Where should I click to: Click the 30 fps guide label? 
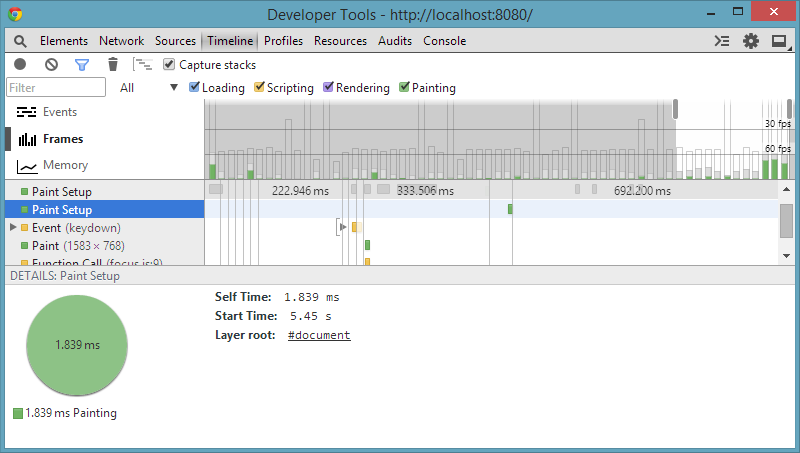tap(778, 123)
